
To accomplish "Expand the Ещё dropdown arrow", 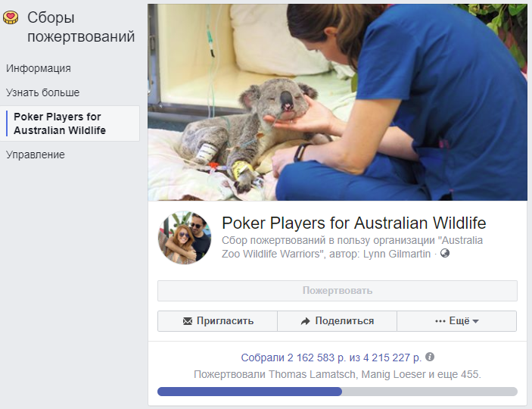I will pos(475,321).
